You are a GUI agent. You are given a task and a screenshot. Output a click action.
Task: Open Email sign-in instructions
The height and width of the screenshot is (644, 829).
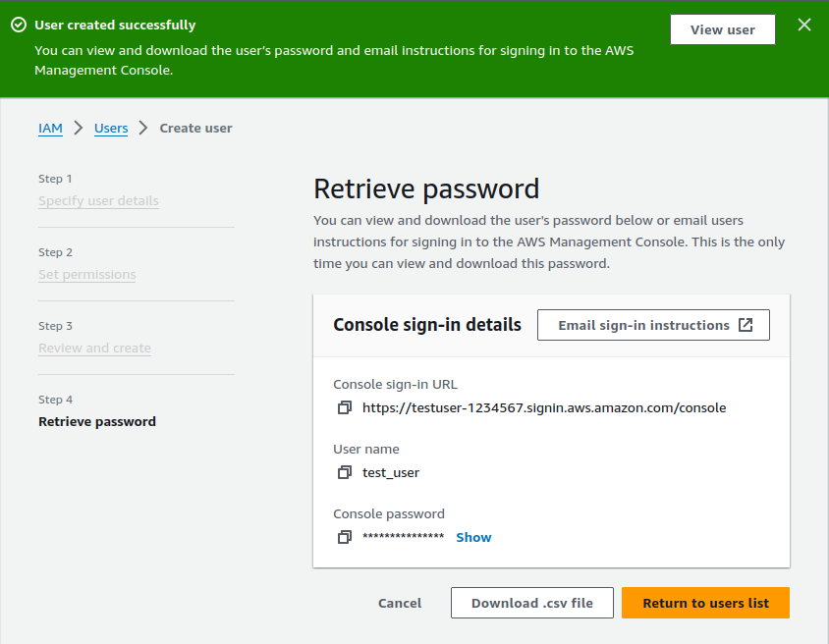click(x=653, y=325)
